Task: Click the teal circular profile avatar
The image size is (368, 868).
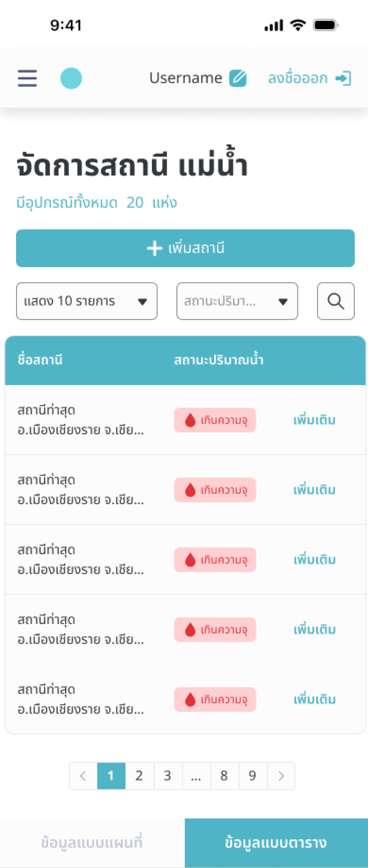Action: pyautogui.click(x=71, y=78)
